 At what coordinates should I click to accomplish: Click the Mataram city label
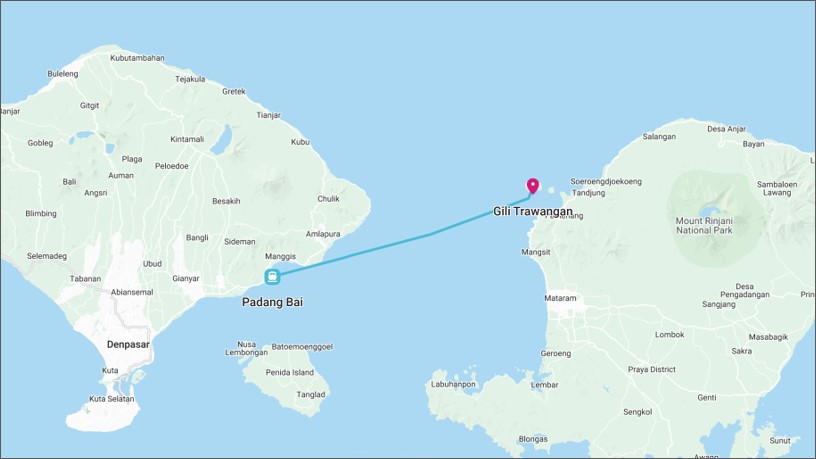pyautogui.click(x=560, y=298)
